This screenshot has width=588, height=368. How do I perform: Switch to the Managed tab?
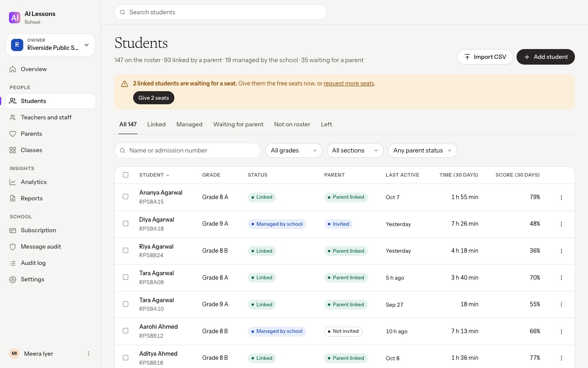189,124
